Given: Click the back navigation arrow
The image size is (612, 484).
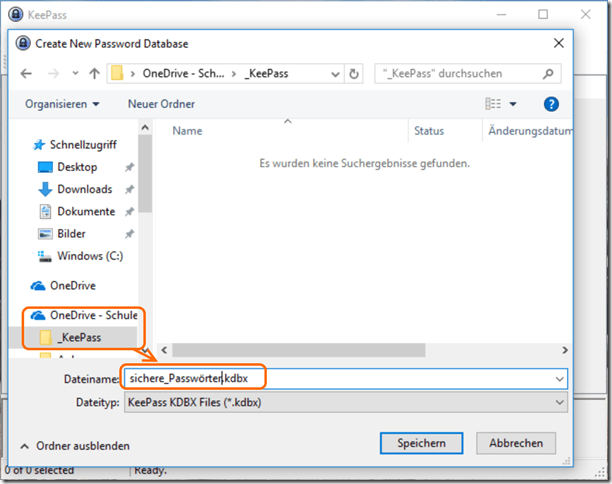Looking at the screenshot, I should [26, 74].
